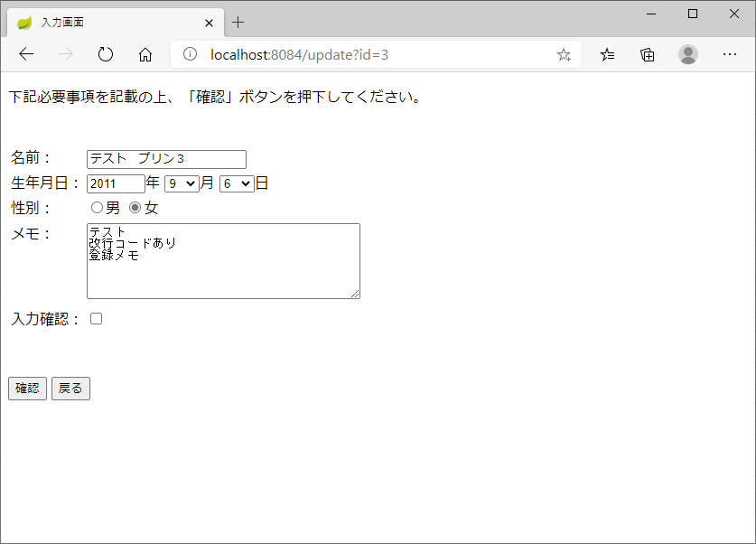The height and width of the screenshot is (544, 756).
Task: Open the birth day dropdown
Action: point(236,183)
